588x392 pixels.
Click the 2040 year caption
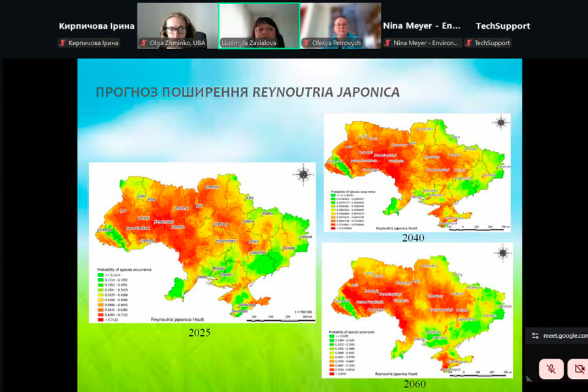click(413, 238)
